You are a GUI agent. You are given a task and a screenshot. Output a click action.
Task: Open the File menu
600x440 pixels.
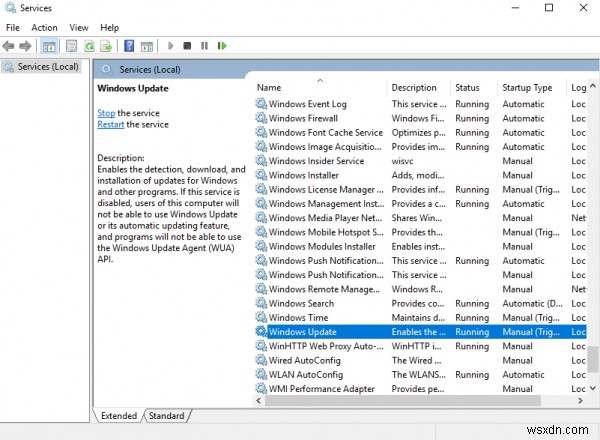13,28
